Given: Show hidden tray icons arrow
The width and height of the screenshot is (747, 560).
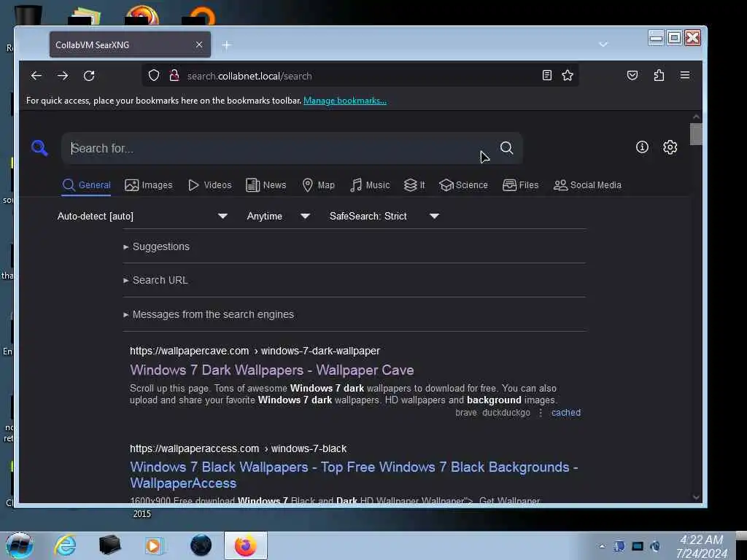Looking at the screenshot, I should point(602,547).
